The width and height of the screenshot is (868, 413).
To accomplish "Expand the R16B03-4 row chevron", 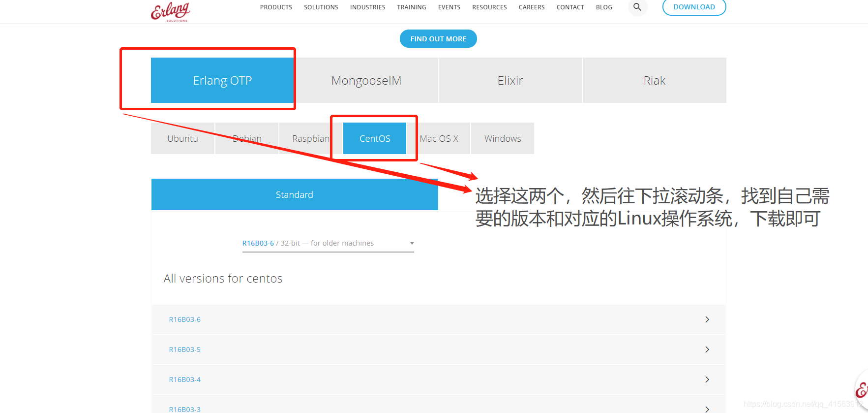I will pyautogui.click(x=707, y=380).
